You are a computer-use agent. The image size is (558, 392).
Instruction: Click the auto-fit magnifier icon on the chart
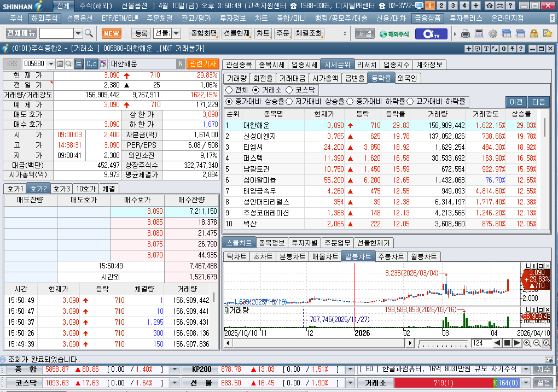(x=547, y=343)
